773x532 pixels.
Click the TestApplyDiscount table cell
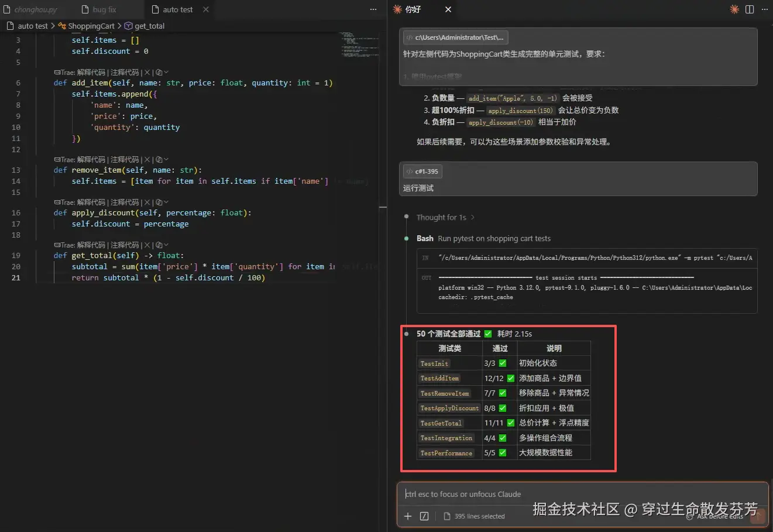[449, 408]
